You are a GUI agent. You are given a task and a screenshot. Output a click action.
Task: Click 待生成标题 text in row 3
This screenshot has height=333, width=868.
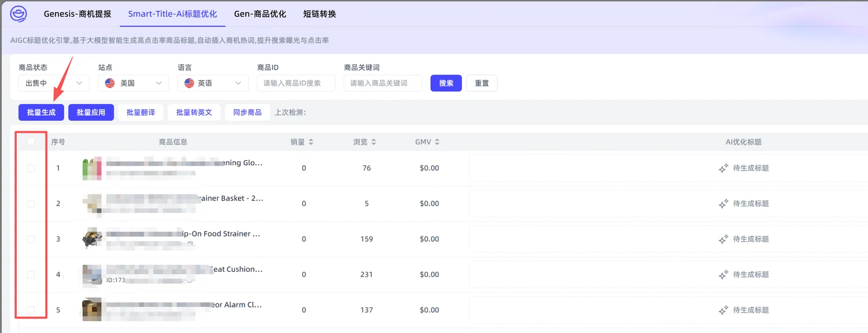tap(751, 239)
